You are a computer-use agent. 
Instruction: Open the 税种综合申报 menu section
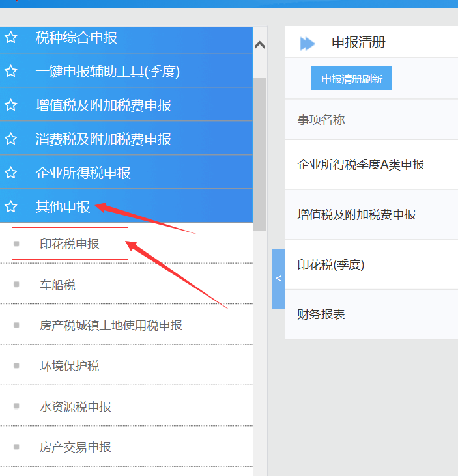tap(126, 40)
